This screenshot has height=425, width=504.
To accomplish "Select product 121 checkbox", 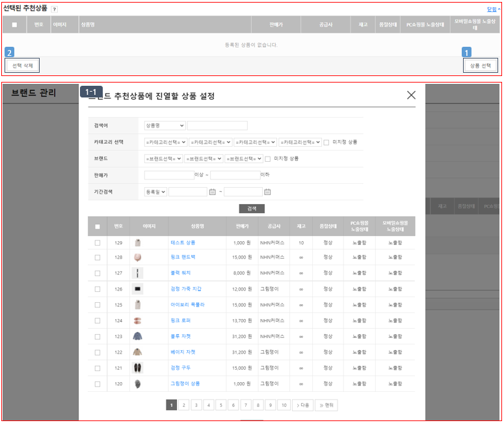I will (98, 368).
